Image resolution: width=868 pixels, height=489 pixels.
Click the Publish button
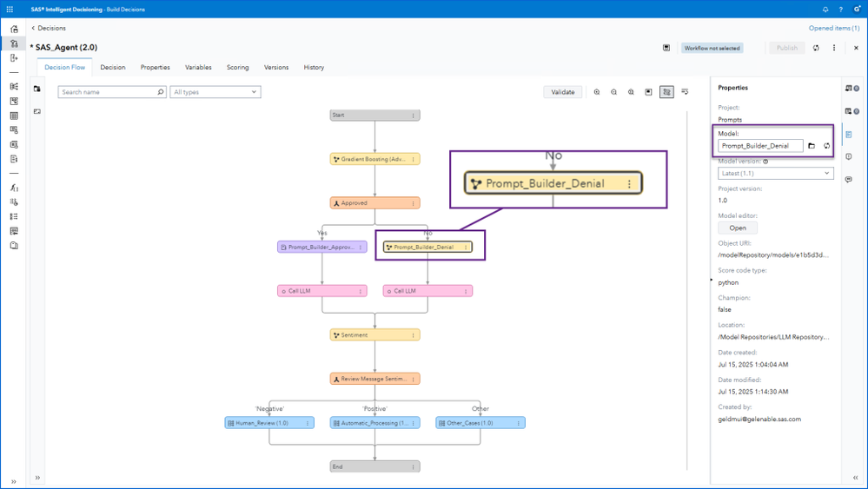[x=786, y=48]
